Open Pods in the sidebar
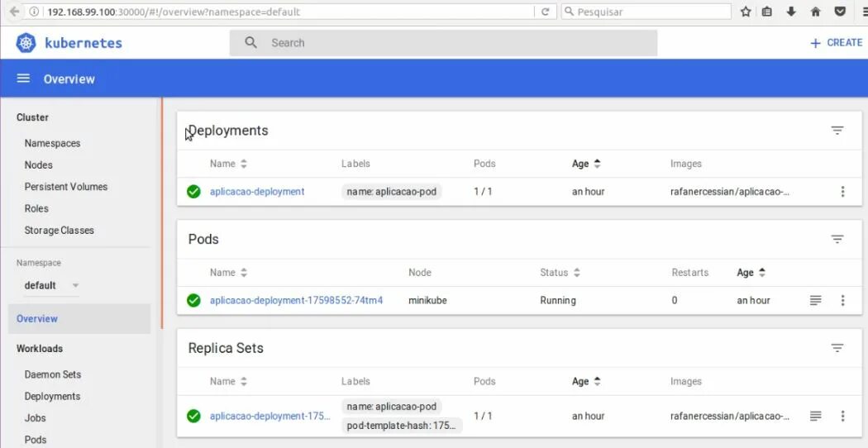This screenshot has height=448, width=868. click(36, 440)
